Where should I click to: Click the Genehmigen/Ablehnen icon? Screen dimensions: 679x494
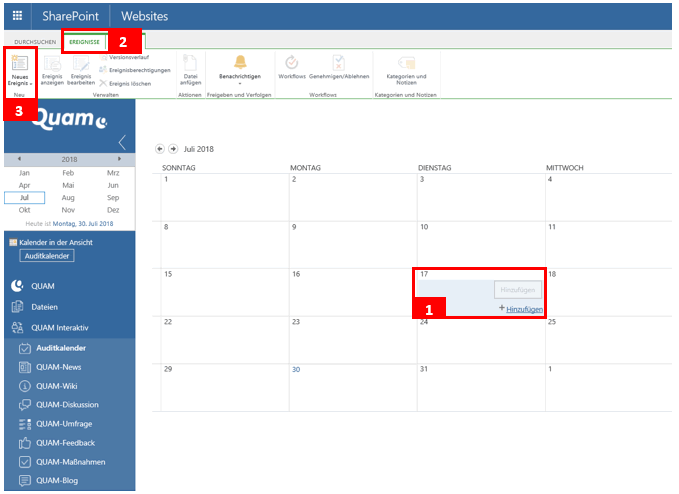(339, 63)
